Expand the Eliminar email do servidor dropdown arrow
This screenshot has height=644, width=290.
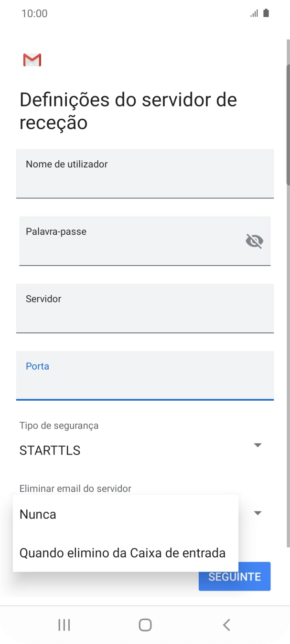(x=258, y=513)
